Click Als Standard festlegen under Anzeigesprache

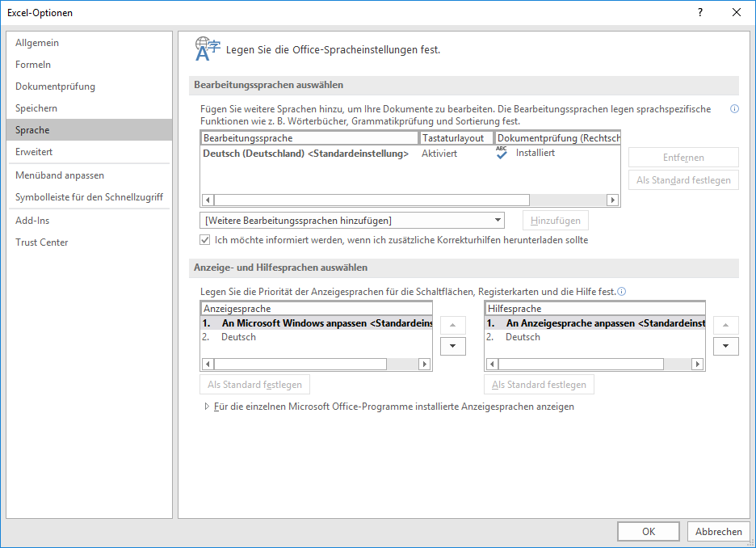click(x=254, y=385)
